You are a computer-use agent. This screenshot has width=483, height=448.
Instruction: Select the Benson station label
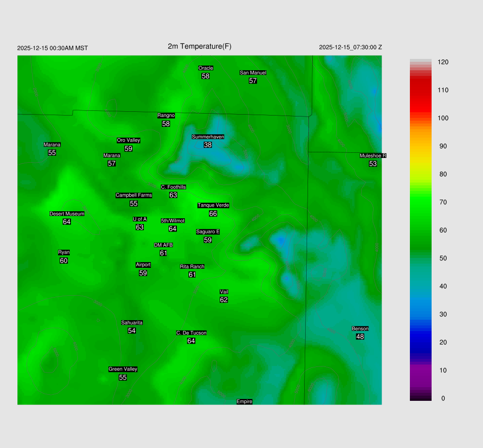tap(360, 329)
